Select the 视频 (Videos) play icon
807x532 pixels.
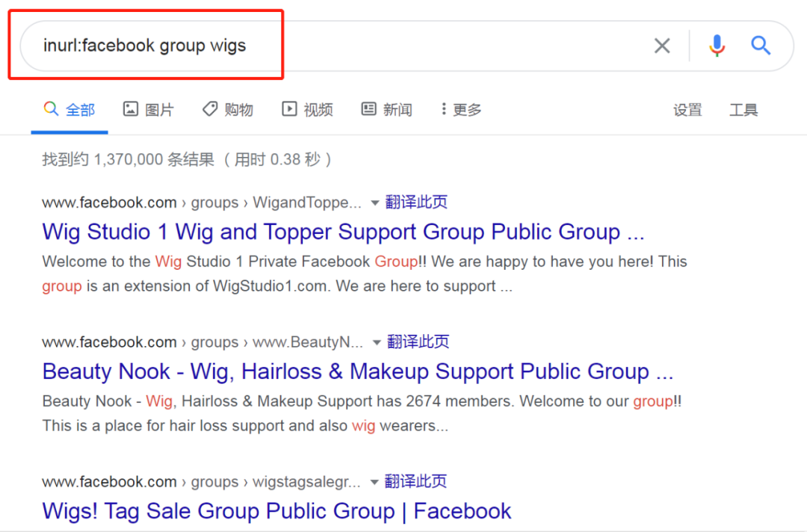point(288,109)
